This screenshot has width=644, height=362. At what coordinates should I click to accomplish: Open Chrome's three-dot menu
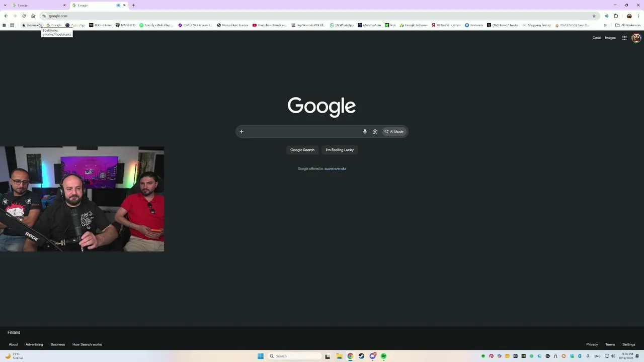click(638, 16)
